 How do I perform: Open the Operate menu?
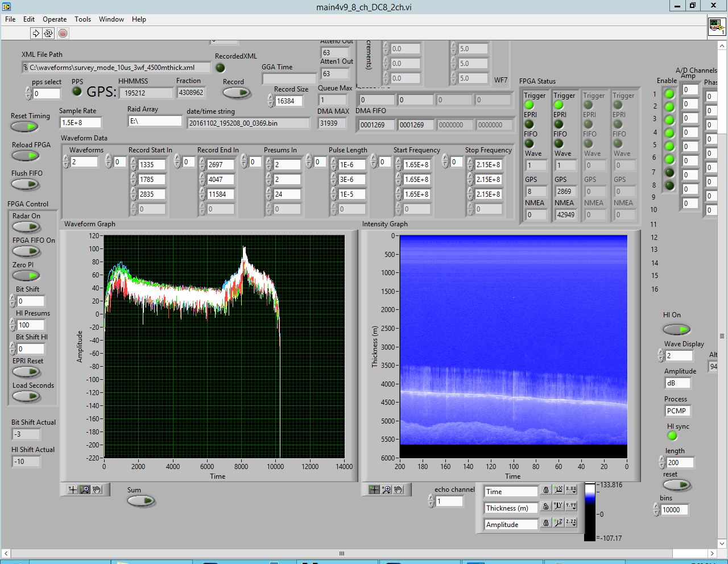tap(55, 19)
